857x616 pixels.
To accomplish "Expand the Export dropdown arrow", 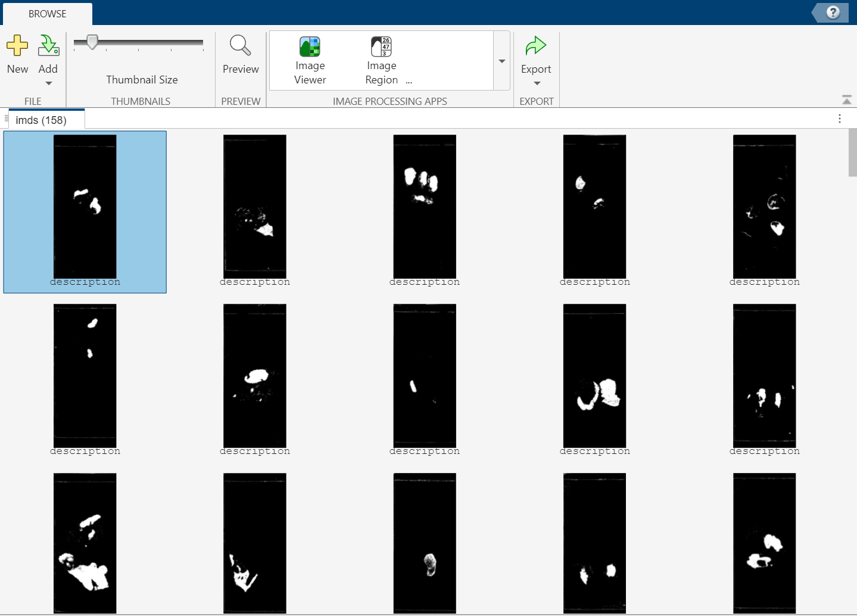I will click(x=535, y=83).
